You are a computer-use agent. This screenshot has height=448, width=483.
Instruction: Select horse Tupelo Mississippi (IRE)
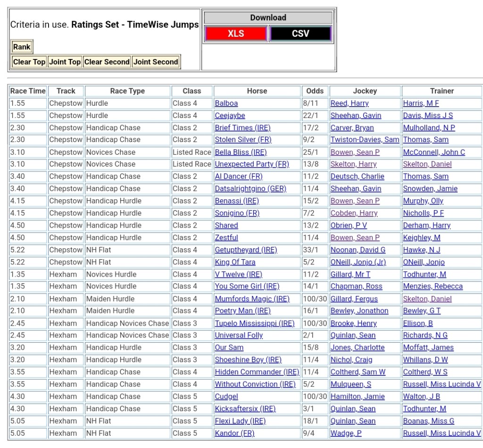[x=254, y=323]
